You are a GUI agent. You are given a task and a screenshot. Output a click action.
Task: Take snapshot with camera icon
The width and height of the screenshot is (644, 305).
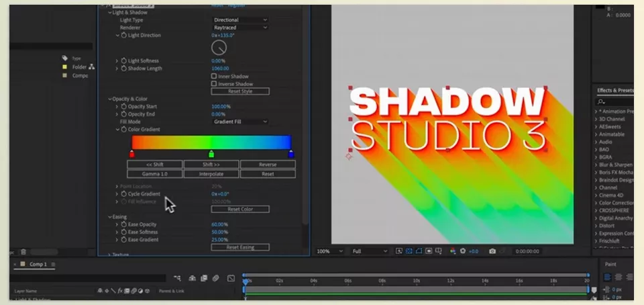pyautogui.click(x=492, y=251)
